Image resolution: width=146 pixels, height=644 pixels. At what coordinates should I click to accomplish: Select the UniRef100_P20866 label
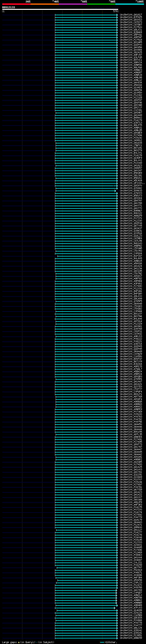point(131,620)
